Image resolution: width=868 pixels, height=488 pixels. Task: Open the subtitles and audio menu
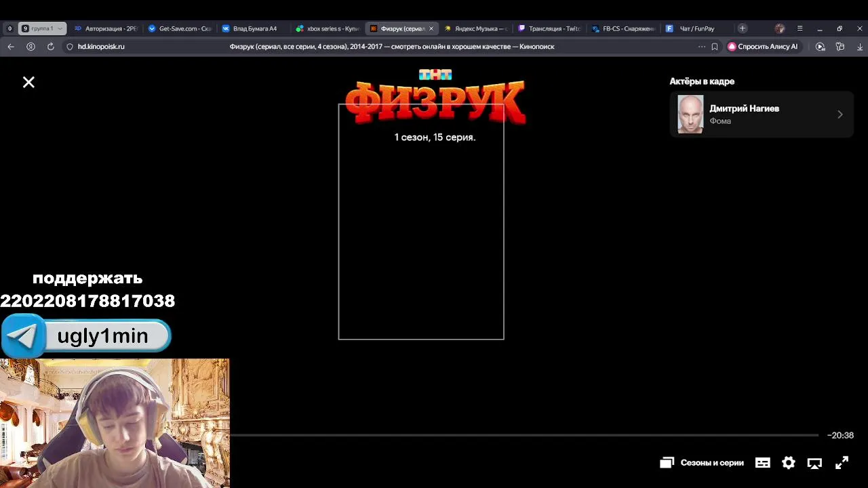[763, 463]
